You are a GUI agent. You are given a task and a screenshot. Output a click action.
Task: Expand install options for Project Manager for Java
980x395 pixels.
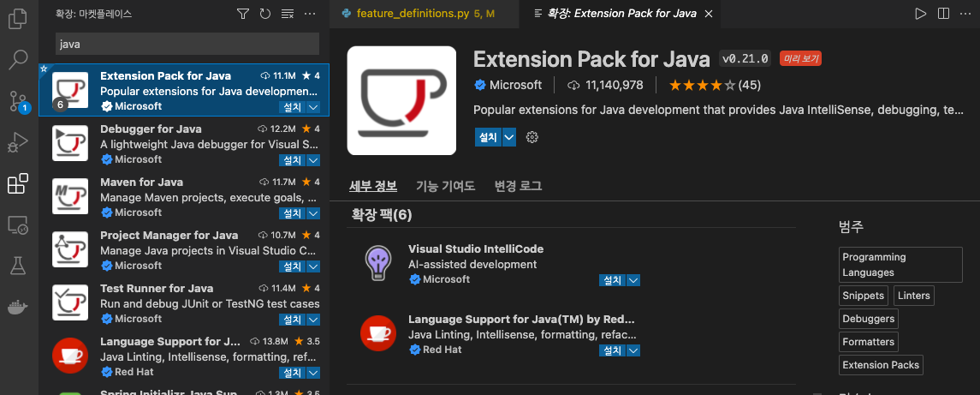[314, 266]
